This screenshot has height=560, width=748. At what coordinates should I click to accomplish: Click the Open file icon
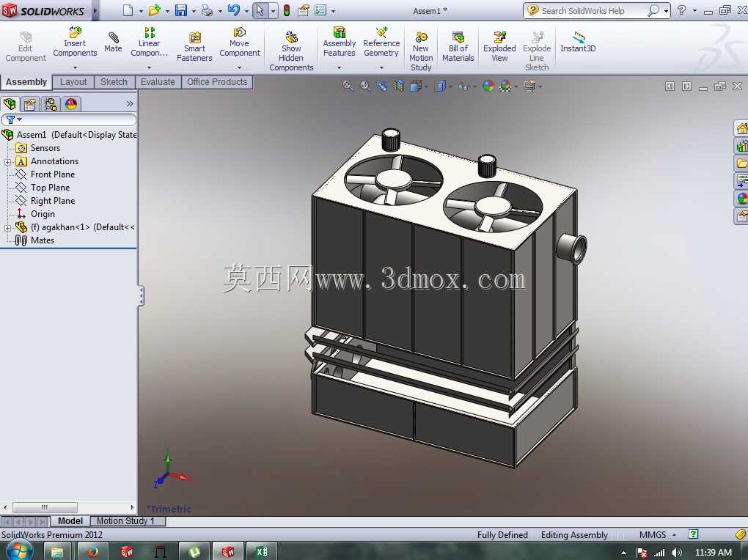(154, 10)
